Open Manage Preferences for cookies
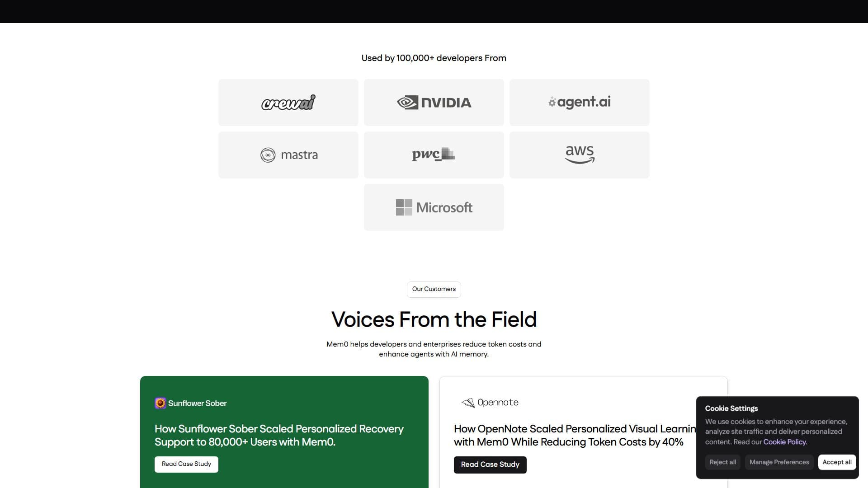 tap(779, 462)
